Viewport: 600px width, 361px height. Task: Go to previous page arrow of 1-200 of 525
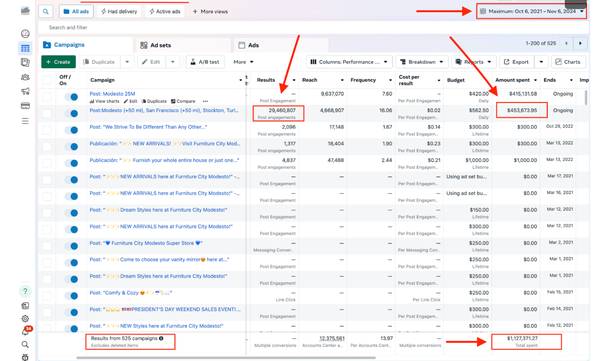pyautogui.click(x=566, y=43)
